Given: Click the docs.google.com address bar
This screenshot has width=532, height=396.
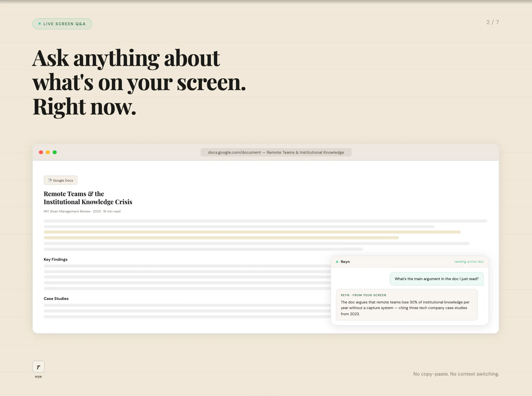Looking at the screenshot, I should click(x=276, y=152).
